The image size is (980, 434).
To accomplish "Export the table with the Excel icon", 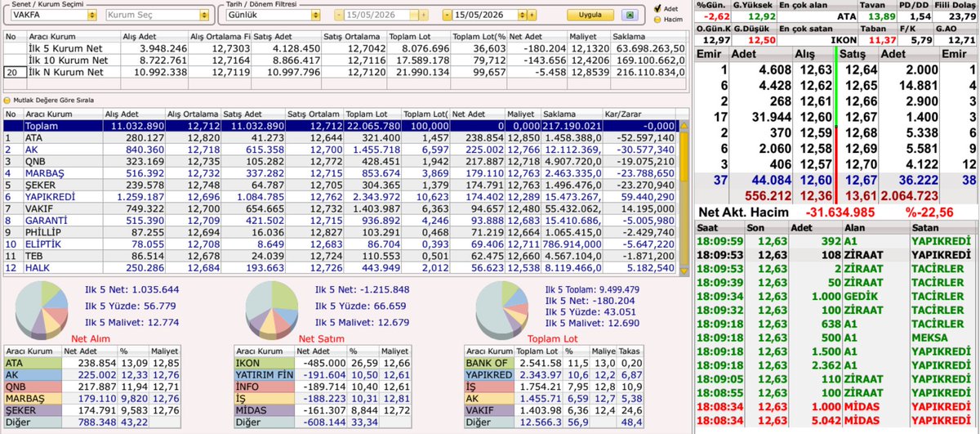I will click(x=629, y=15).
